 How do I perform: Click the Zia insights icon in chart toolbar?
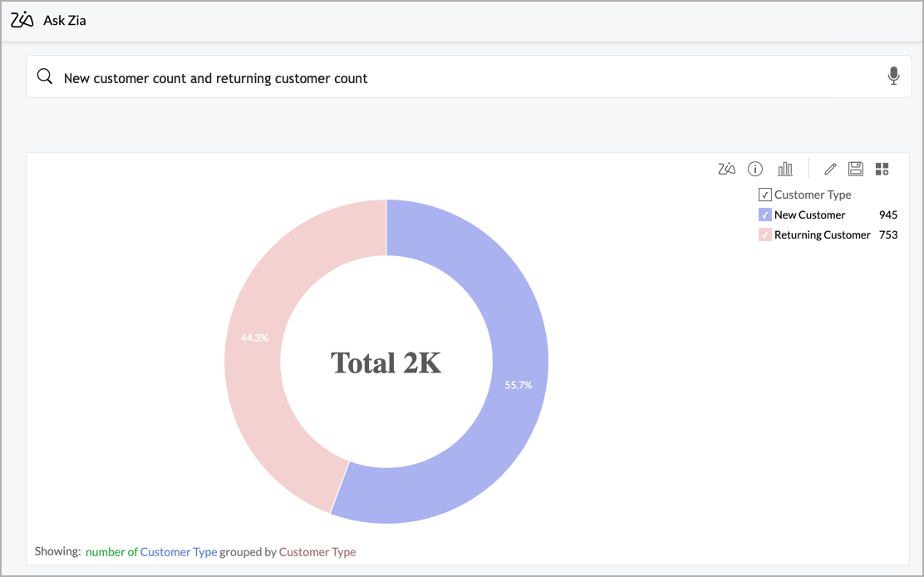pyautogui.click(x=726, y=169)
